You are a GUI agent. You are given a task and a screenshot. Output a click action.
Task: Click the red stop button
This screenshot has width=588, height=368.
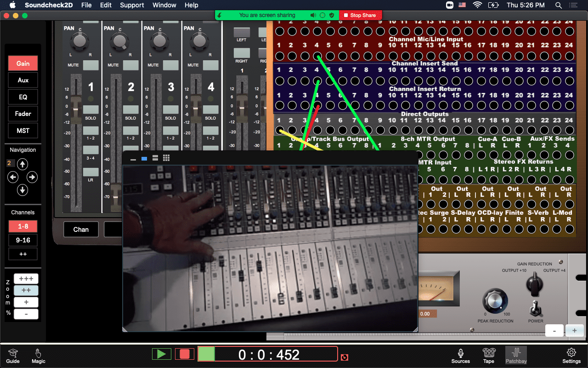(x=185, y=354)
